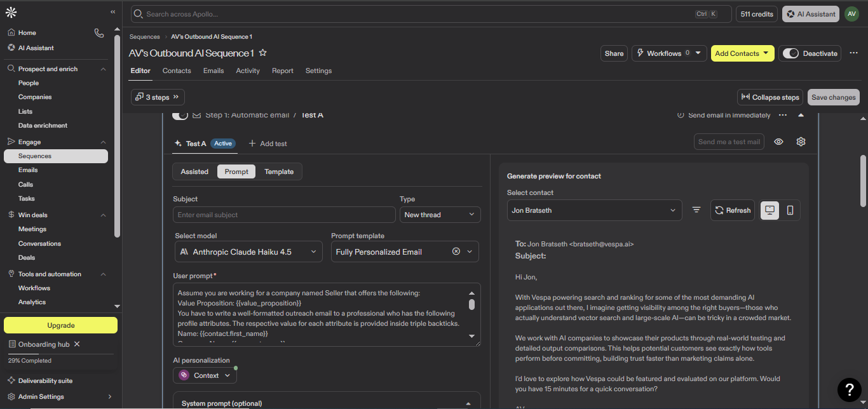868x409 pixels.
Task: Click the Apollo logo icon
Action: (11, 12)
